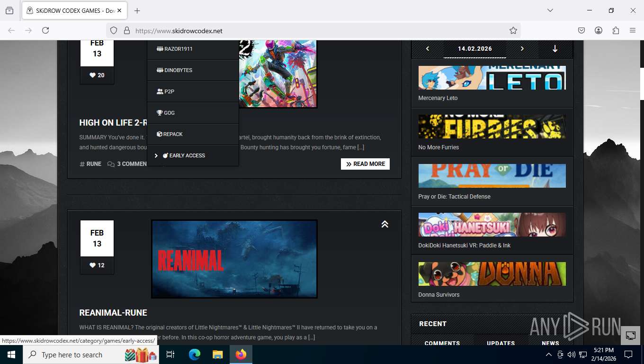Open Pray or Die: Tactical Defense link
Image resolution: width=644 pixels, height=364 pixels.
[454, 197]
